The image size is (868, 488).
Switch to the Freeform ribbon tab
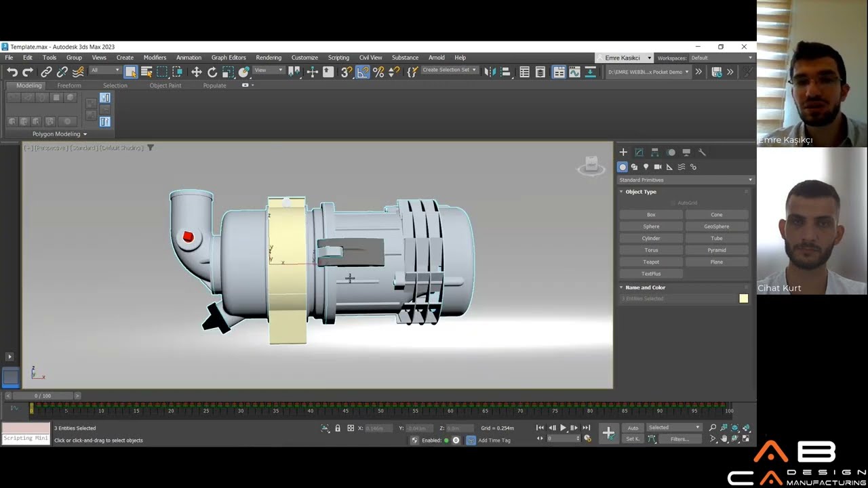69,85
